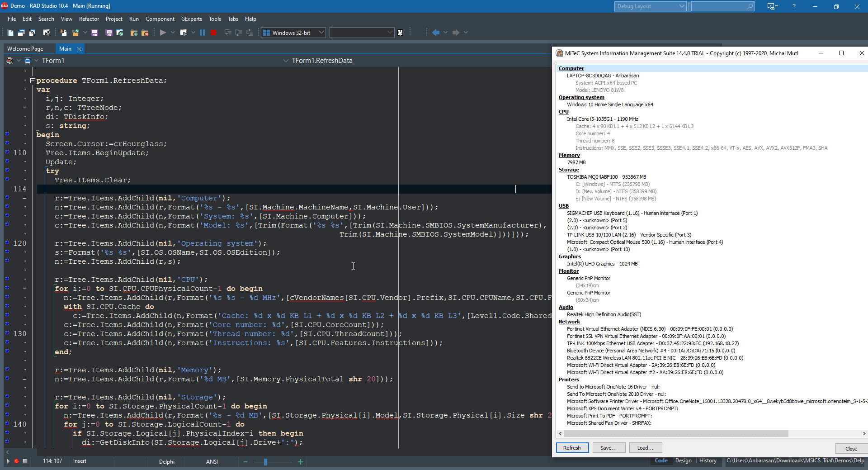Toggle breakpoint dot on line 130

tap(7, 333)
